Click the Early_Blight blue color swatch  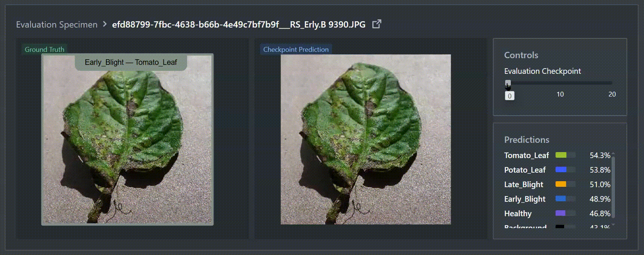tap(560, 199)
